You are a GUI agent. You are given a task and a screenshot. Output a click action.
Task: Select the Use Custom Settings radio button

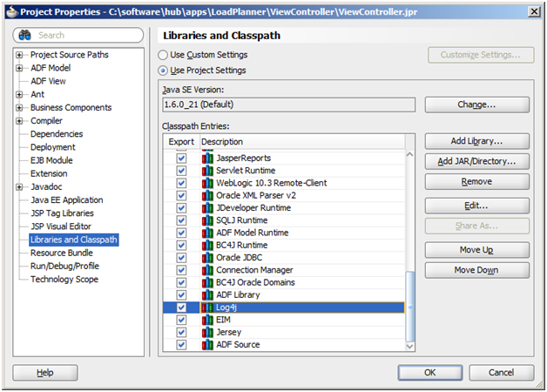[x=163, y=55]
